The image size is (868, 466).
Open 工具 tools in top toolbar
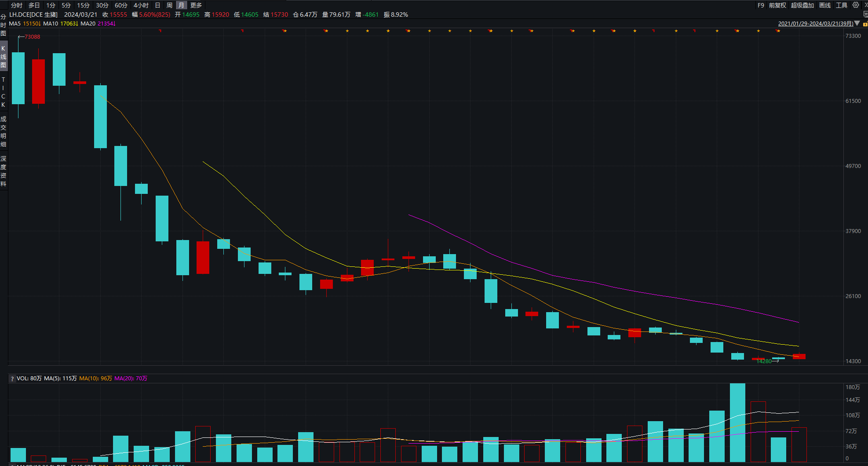coord(842,5)
